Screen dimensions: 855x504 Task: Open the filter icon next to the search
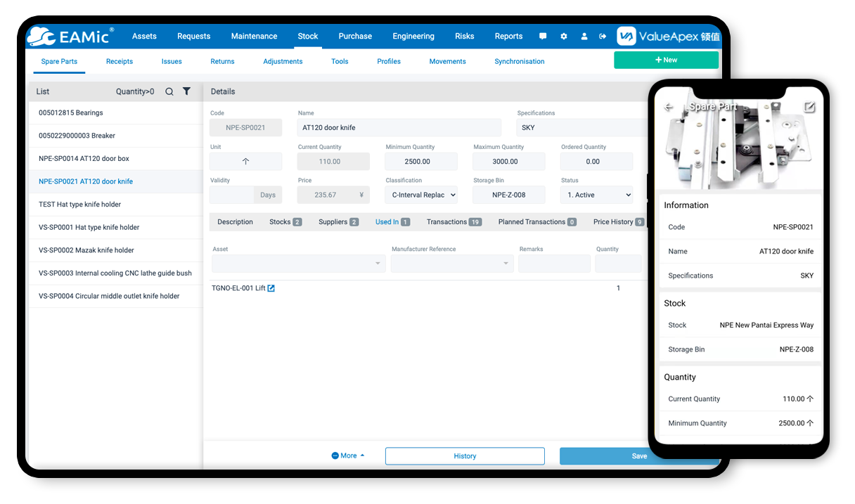tap(186, 91)
